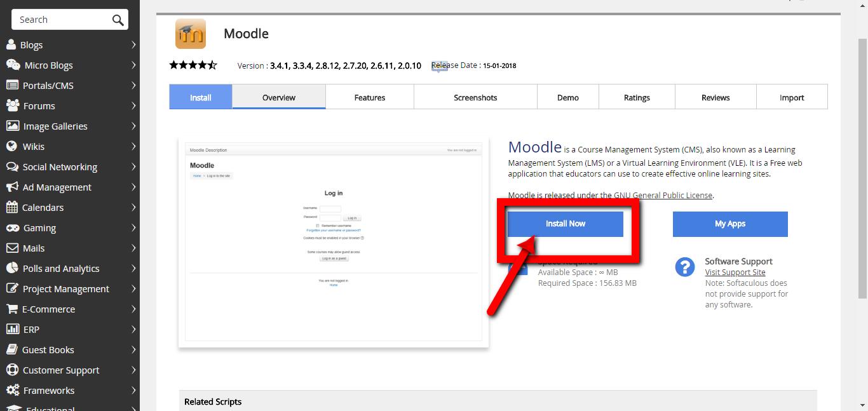Click the Moodle login screenshot thumbnail
The image size is (868, 411).
point(334,242)
